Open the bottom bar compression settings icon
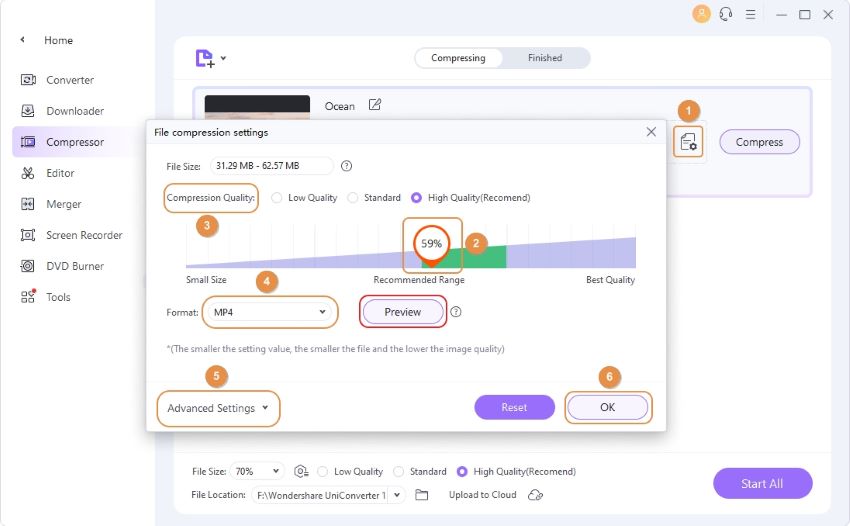The height and width of the screenshot is (526, 850). 301,471
